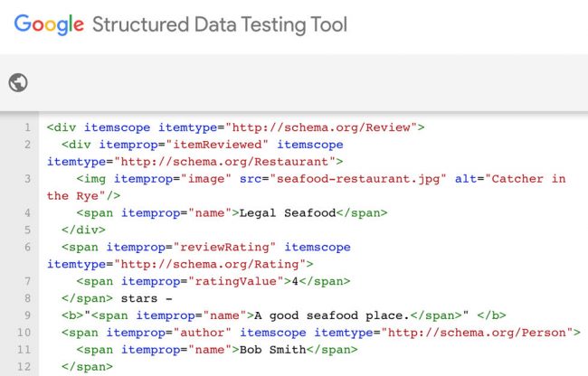The image size is (588, 376).
Task: Select line number 12 in the gutter
Action: [x=24, y=367]
